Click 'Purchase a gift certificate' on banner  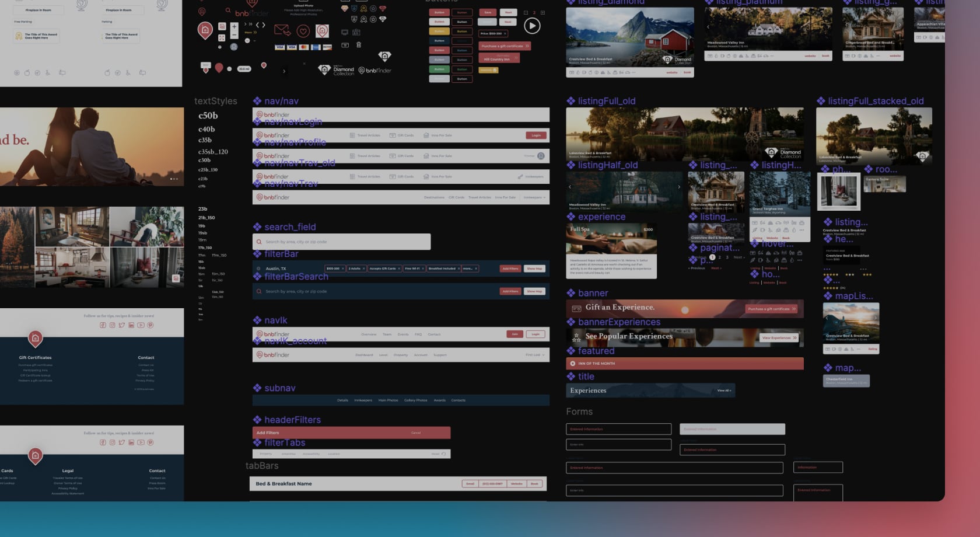[772, 309]
